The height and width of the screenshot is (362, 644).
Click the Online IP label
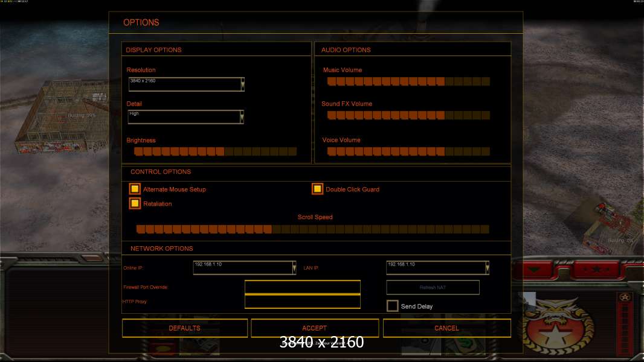click(x=133, y=268)
